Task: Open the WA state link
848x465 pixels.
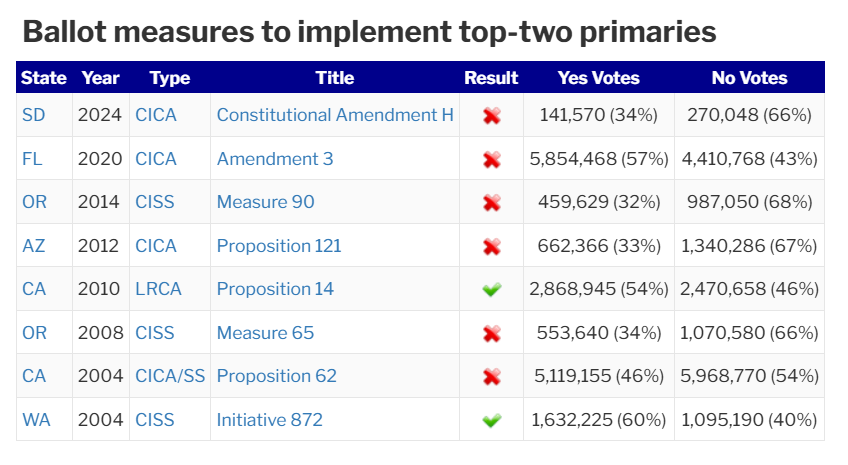Action: 35,420
